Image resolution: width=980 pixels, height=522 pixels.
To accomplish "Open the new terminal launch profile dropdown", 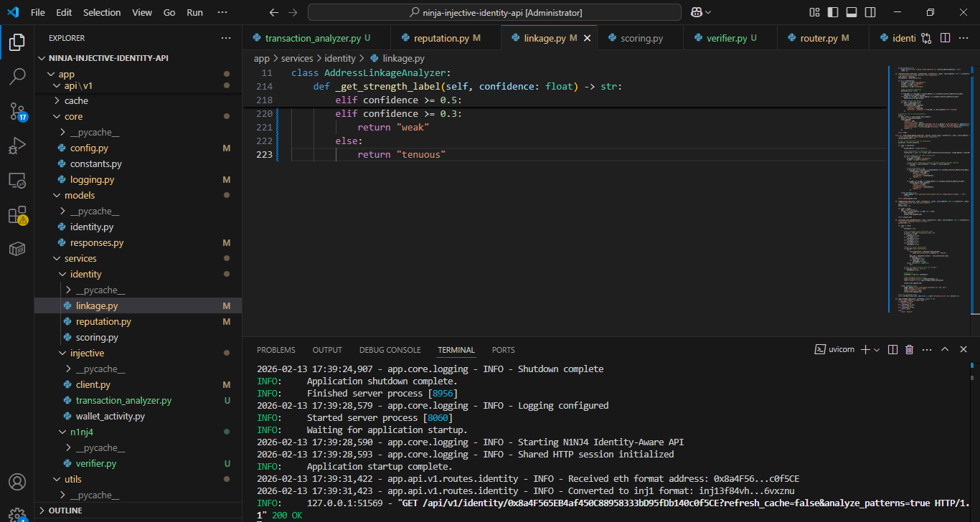I will (877, 350).
